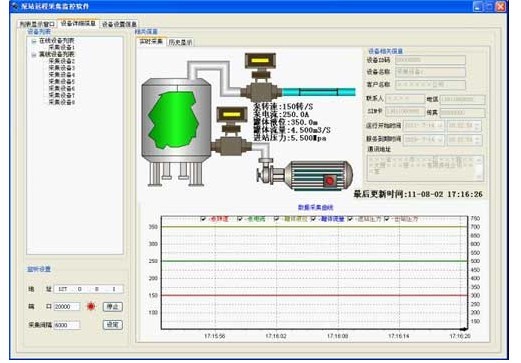Click the electric pump motor graphic
The image size is (521, 363).
point(305,175)
